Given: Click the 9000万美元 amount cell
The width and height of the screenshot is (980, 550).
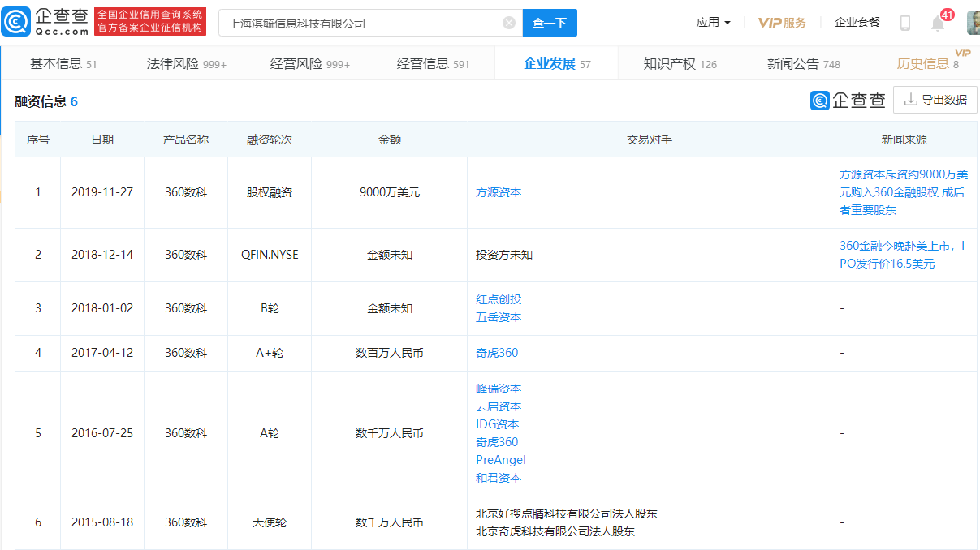Looking at the screenshot, I should coord(390,192).
